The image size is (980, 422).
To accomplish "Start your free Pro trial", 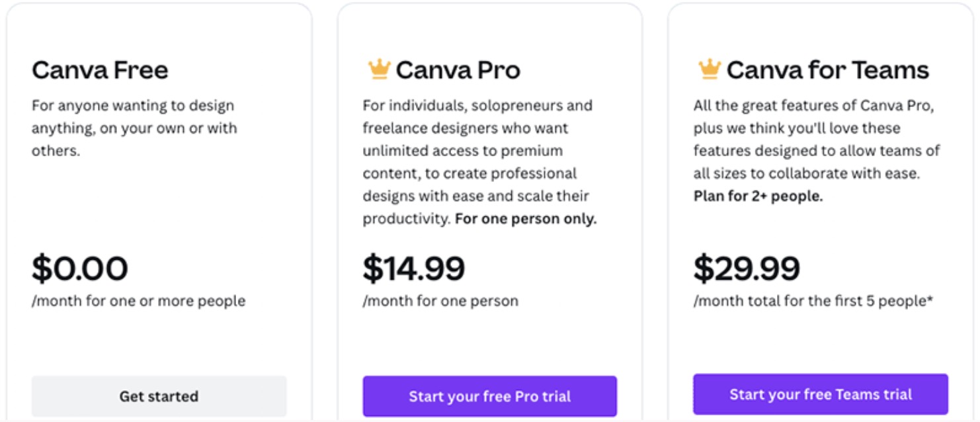I will tap(489, 396).
